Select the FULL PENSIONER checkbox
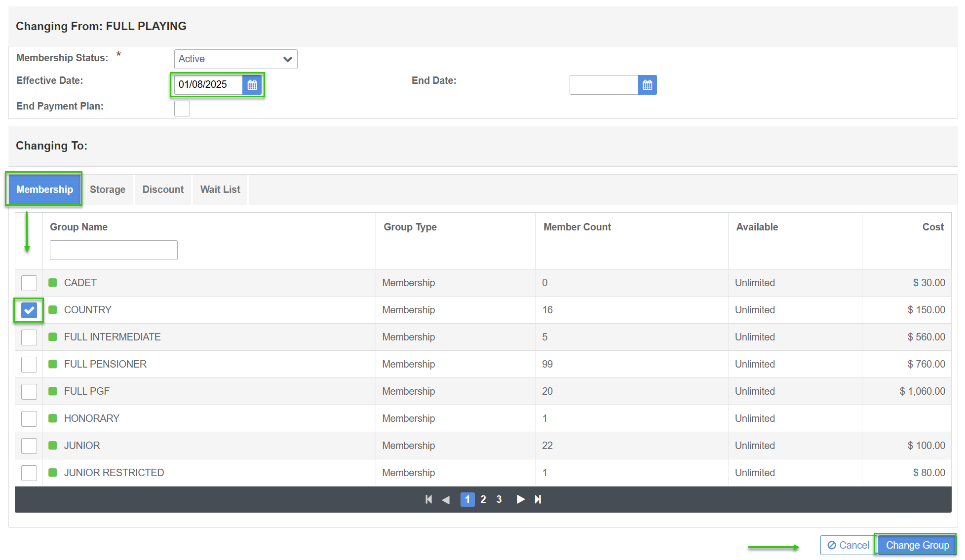965x560 pixels. [29, 365]
